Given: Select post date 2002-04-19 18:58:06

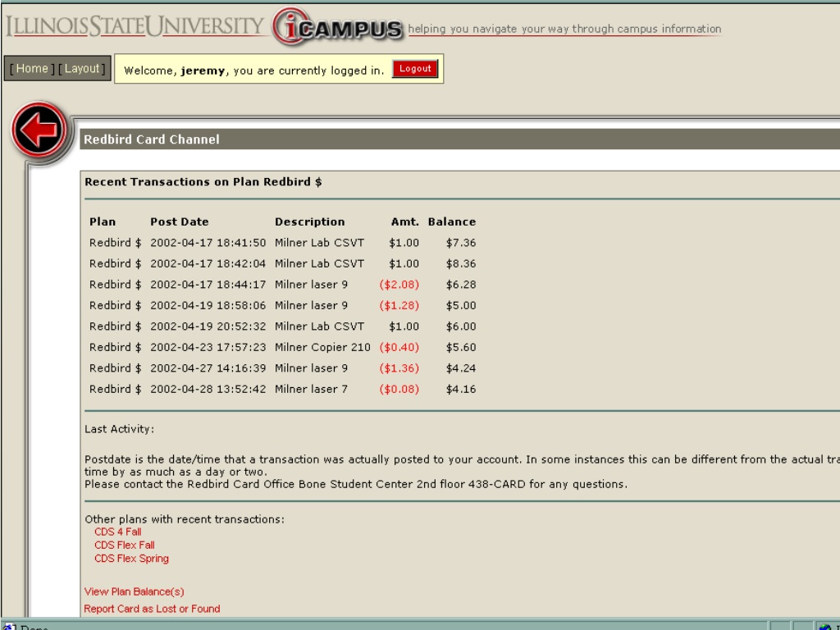Looking at the screenshot, I should coord(208,305).
